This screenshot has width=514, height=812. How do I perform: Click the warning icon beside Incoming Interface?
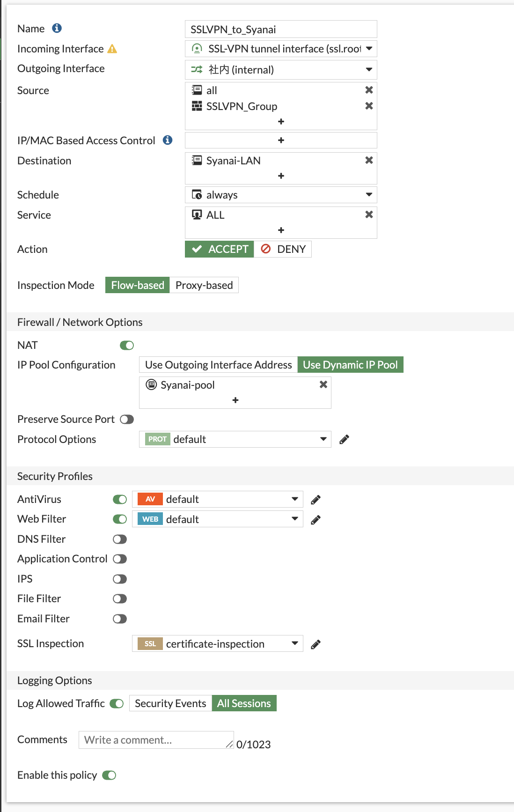click(x=112, y=49)
